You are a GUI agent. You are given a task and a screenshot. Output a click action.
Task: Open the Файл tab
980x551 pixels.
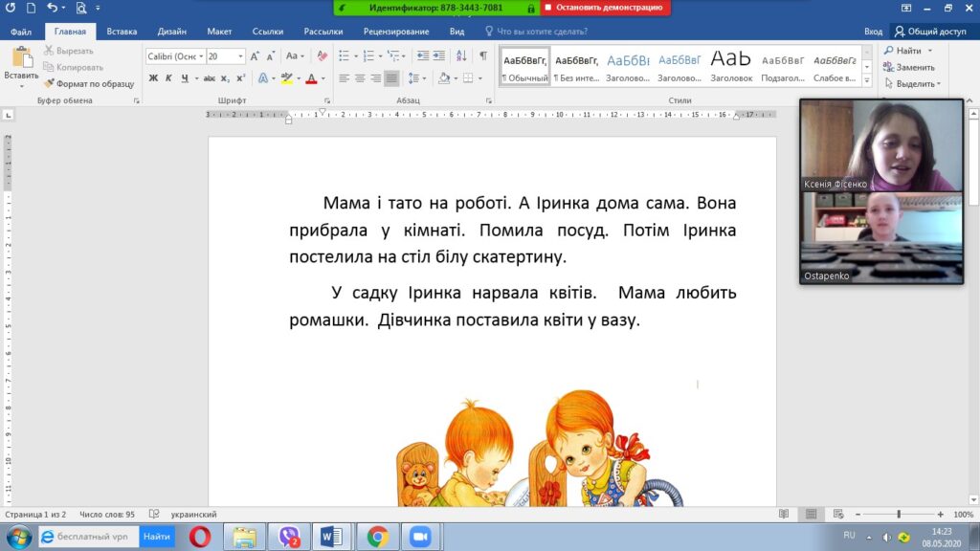coord(21,32)
